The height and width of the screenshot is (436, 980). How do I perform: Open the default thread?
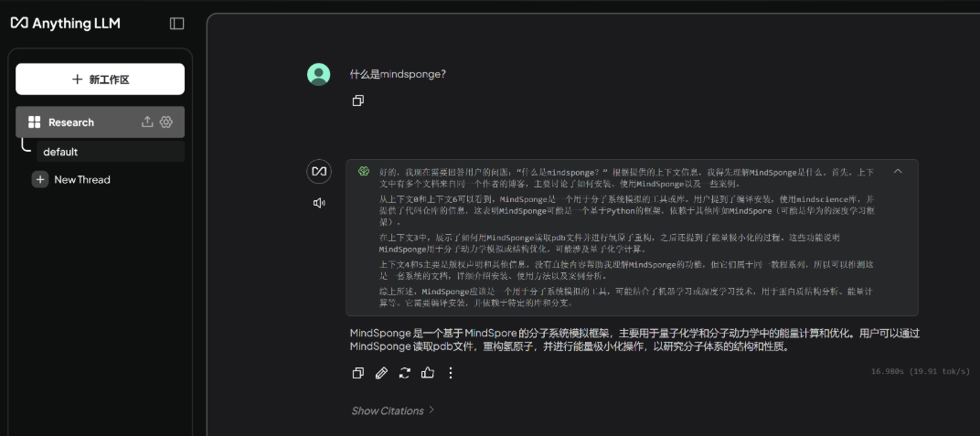click(111, 152)
